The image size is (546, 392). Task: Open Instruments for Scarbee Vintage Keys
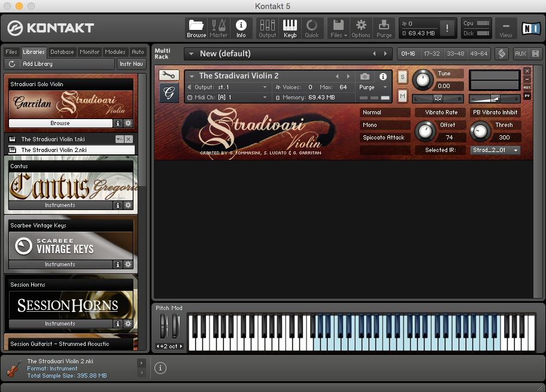tap(60, 265)
